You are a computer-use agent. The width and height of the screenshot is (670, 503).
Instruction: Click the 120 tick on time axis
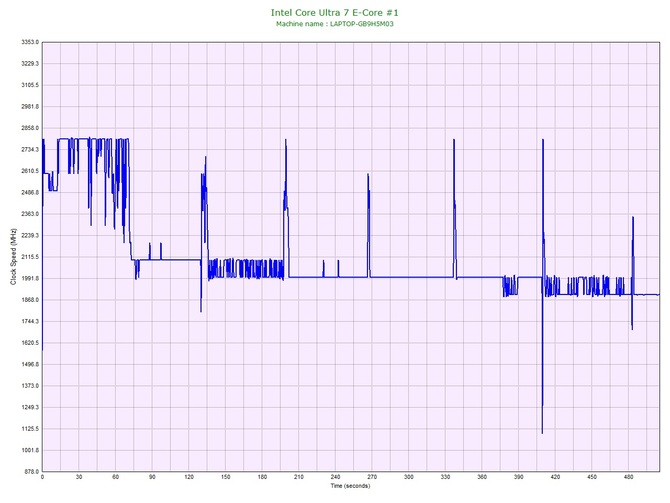[189, 477]
